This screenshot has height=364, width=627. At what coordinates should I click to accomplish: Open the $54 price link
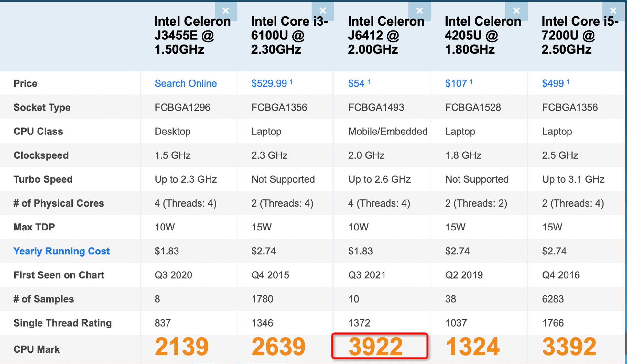click(356, 83)
